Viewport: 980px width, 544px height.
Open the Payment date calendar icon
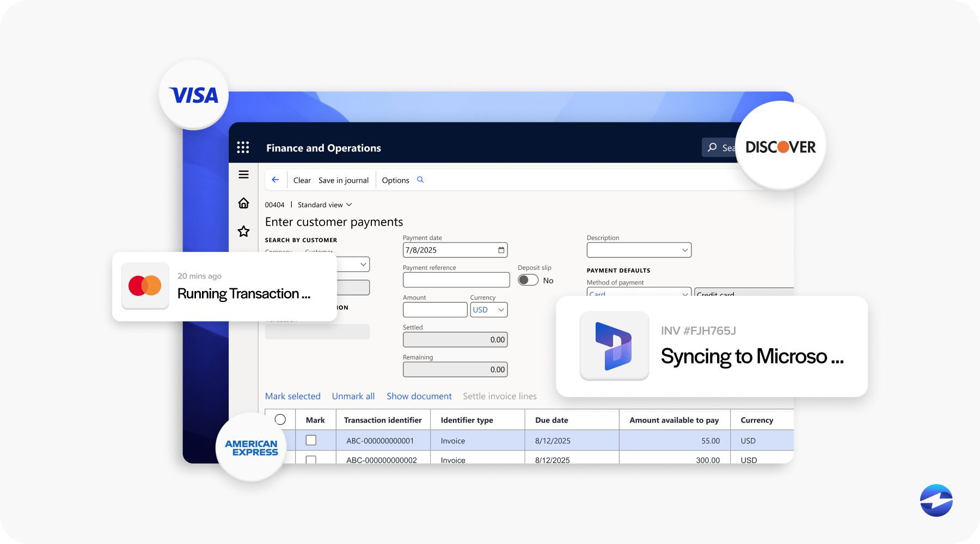click(501, 250)
